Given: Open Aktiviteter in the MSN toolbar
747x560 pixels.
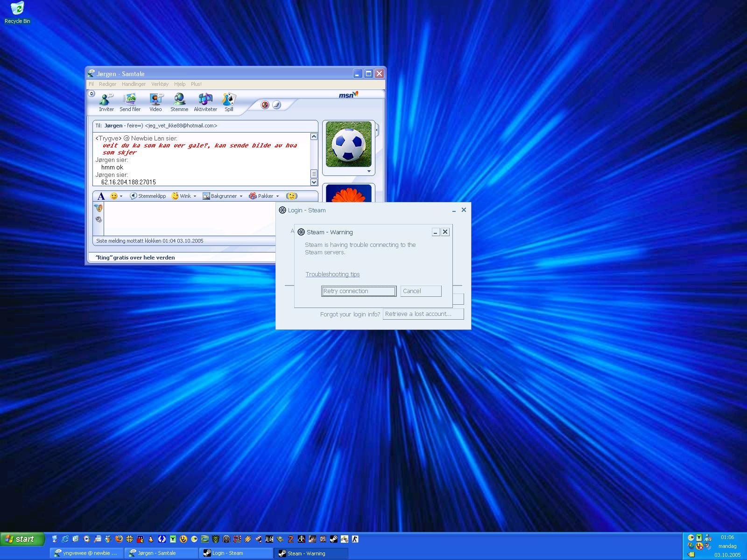Looking at the screenshot, I should tap(205, 103).
